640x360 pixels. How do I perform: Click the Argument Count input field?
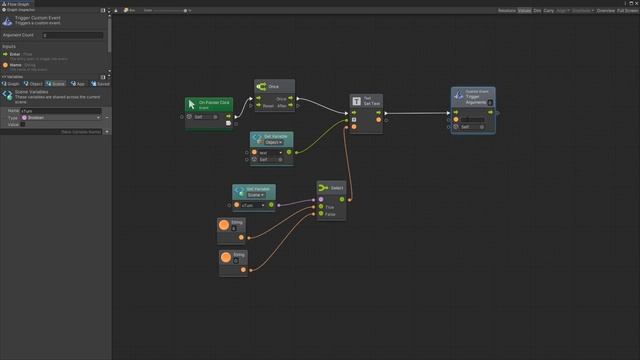pyautogui.click(x=73, y=36)
